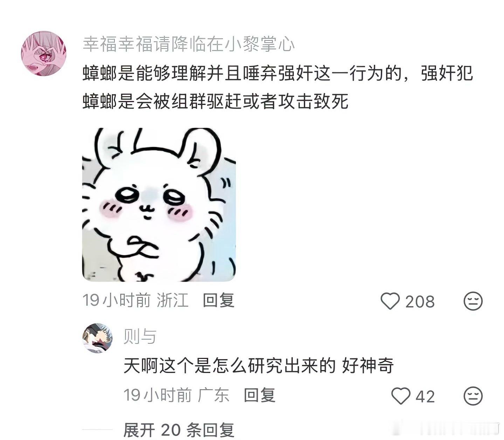
Task: Tap the 19小时前 timestamp on 则与's reply
Action: tap(158, 395)
